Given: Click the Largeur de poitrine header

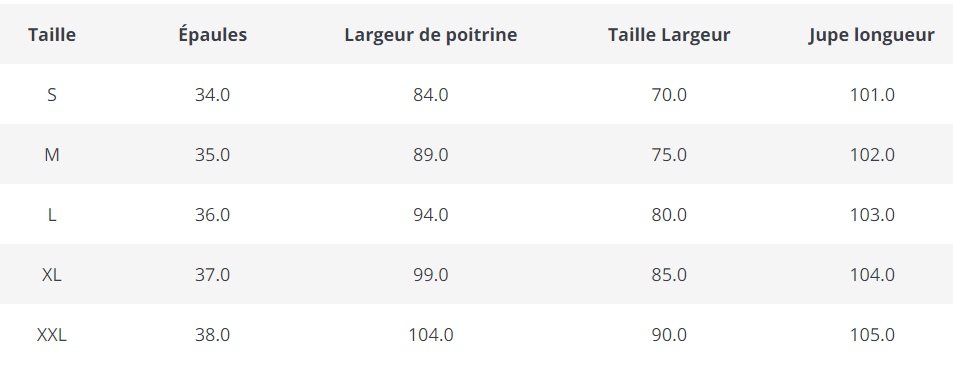Looking at the screenshot, I should coord(431,35).
